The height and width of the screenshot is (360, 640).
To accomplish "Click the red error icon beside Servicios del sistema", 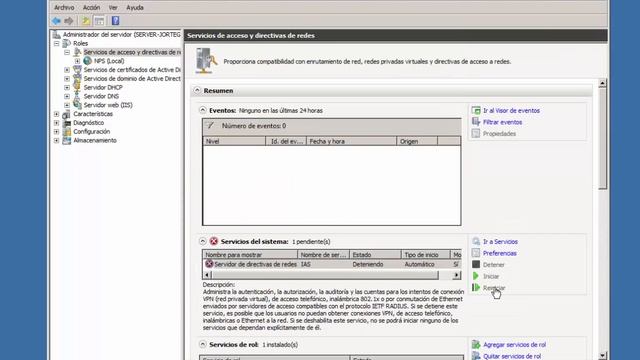I will (x=213, y=241).
